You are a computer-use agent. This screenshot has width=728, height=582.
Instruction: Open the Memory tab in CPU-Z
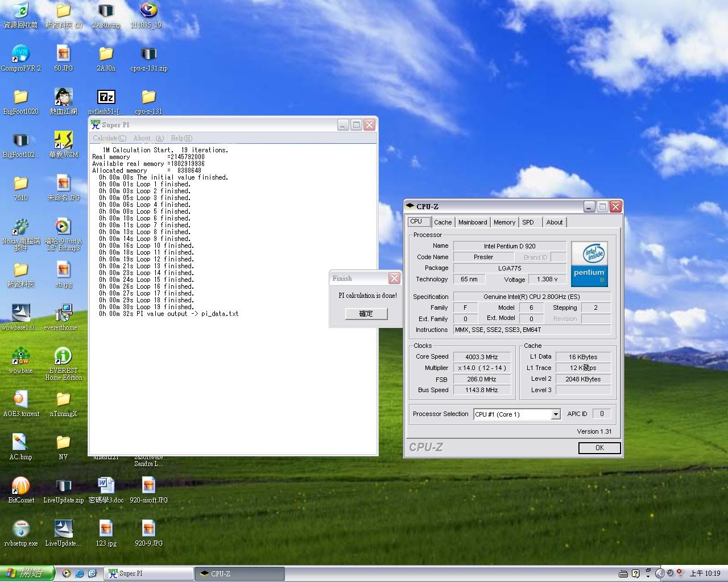click(504, 222)
